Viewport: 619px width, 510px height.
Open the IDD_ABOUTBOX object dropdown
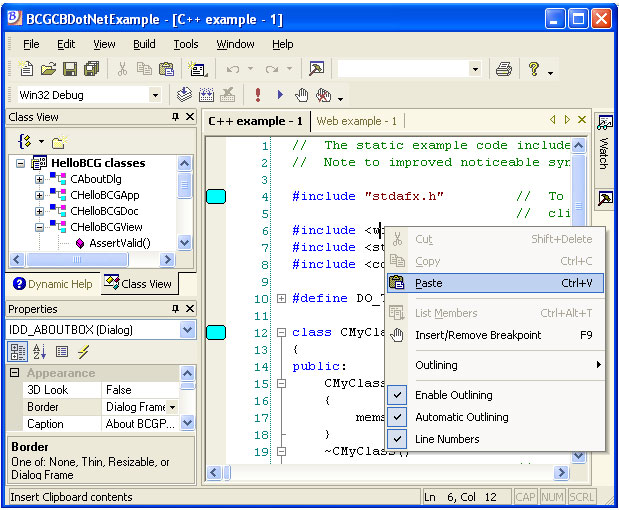click(x=187, y=330)
